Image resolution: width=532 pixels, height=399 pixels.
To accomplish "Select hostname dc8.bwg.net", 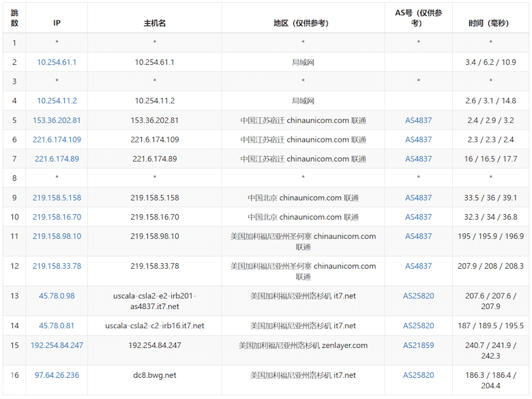I will pos(154,375).
